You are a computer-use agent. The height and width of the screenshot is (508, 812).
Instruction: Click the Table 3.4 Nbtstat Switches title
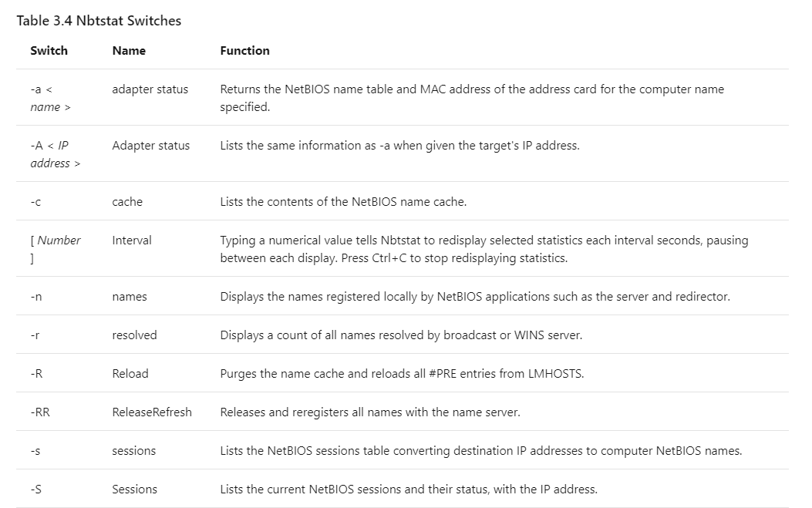[x=99, y=21]
